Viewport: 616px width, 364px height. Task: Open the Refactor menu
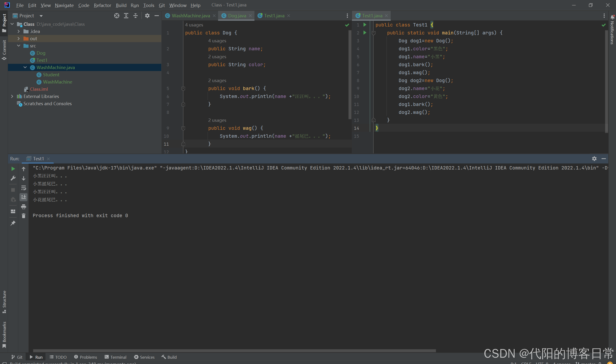[102, 5]
